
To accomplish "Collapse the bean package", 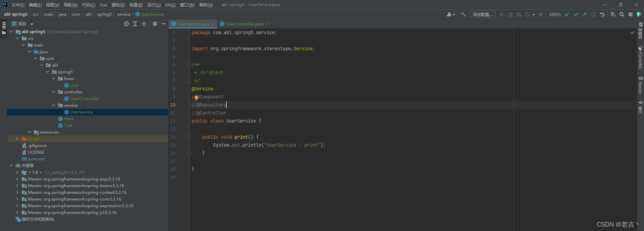I will point(53,78).
